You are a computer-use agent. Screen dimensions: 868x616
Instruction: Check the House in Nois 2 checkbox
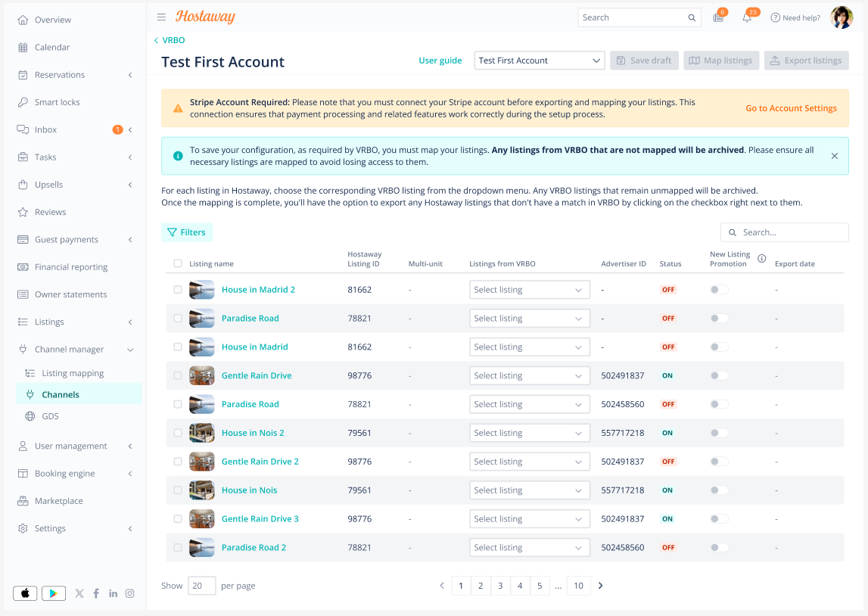(178, 433)
